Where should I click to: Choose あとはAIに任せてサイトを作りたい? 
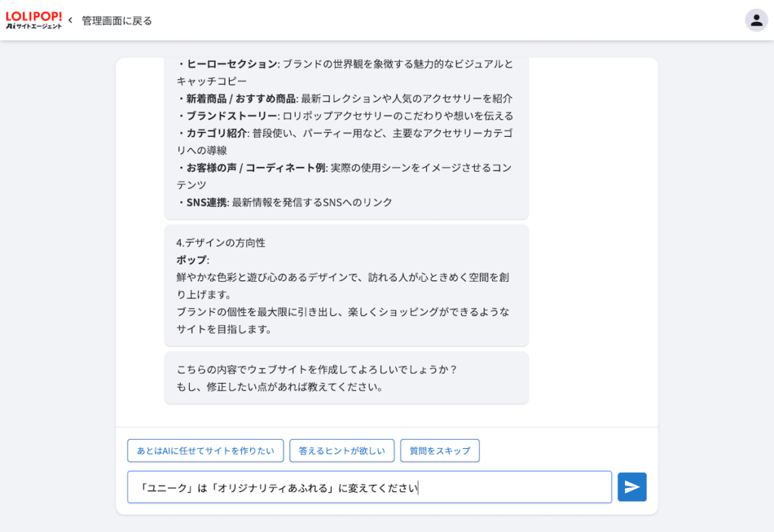[205, 450]
